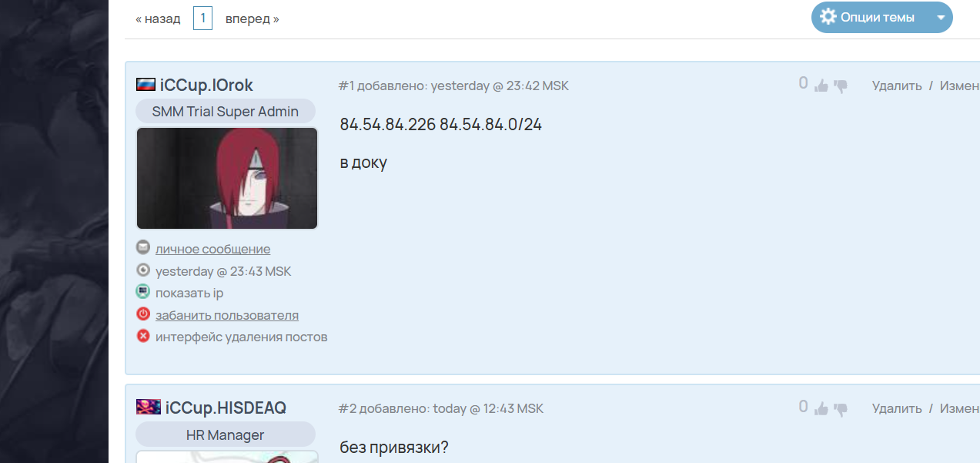
Task: Click post #2 date header text
Action: [441, 408]
